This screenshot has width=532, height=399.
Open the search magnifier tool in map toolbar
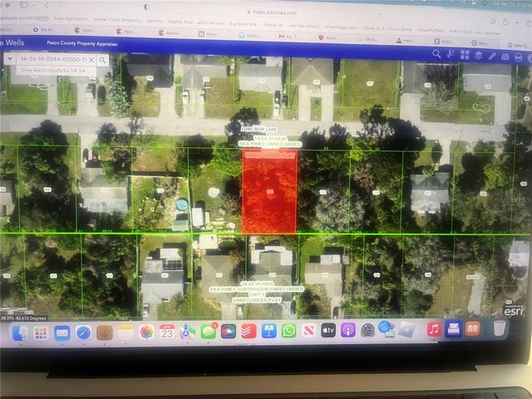pyautogui.click(x=438, y=54)
